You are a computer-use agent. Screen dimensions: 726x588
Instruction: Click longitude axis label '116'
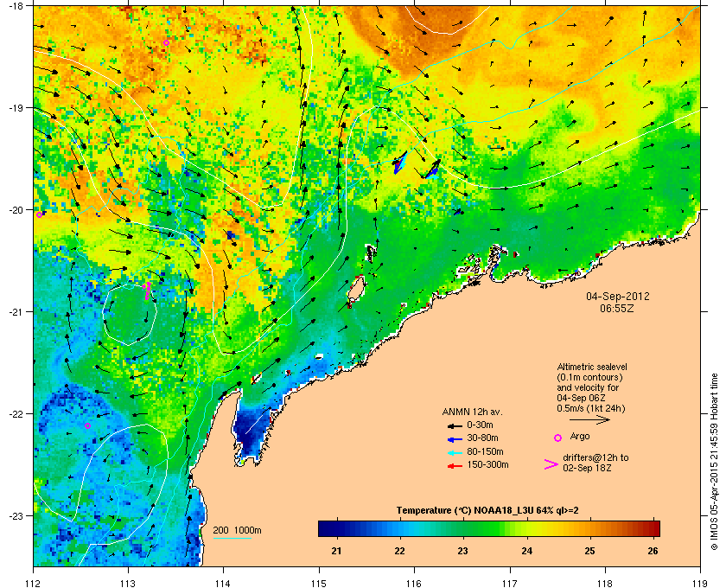[x=414, y=583]
